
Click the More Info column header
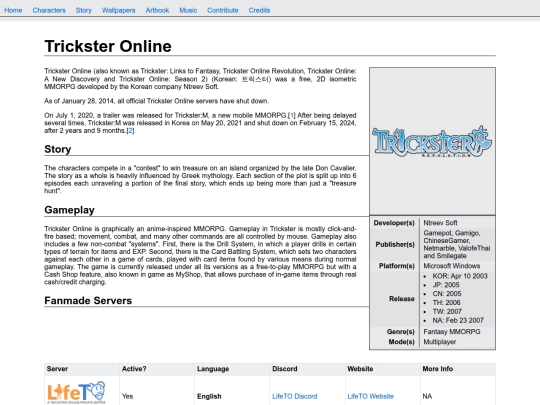click(x=438, y=369)
